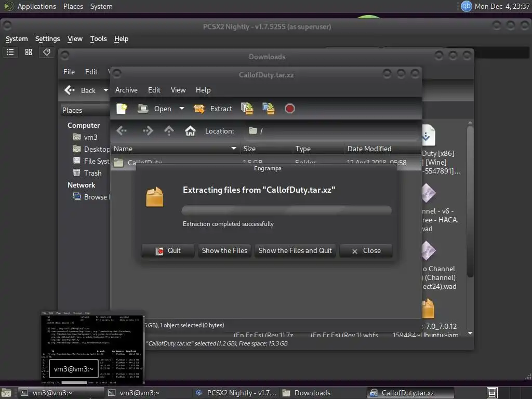Open the Help menu in archive manager

pos(203,90)
